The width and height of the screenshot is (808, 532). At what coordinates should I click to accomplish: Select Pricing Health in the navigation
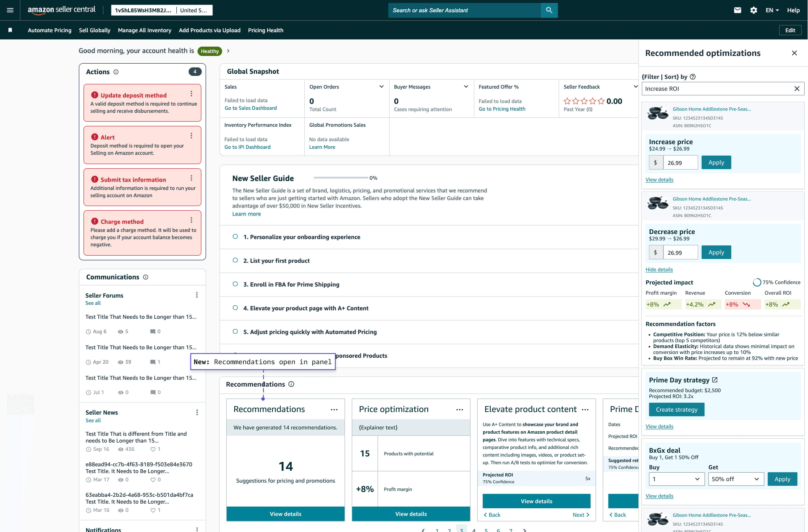[266, 30]
